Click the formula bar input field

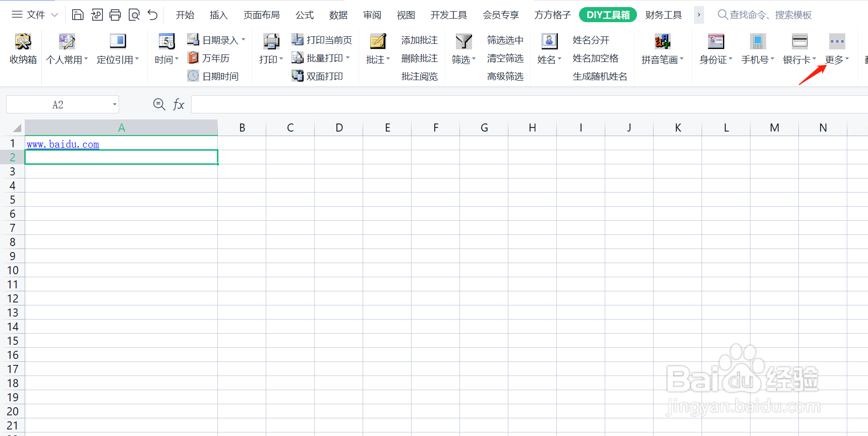pyautogui.click(x=530, y=104)
